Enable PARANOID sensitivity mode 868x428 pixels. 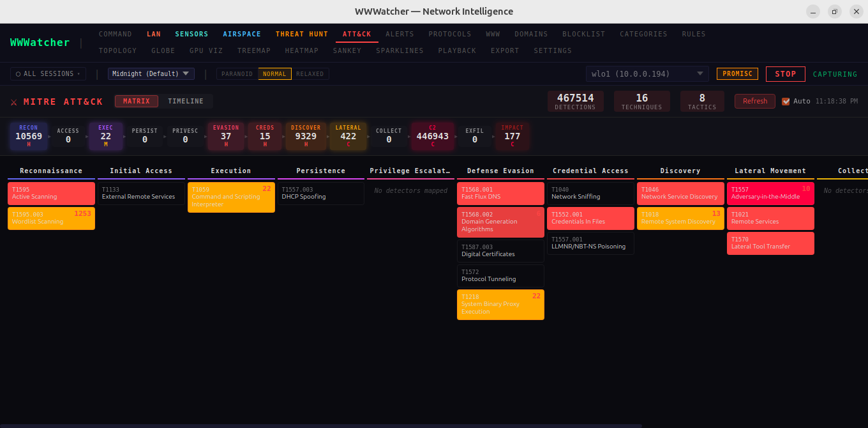coord(237,74)
